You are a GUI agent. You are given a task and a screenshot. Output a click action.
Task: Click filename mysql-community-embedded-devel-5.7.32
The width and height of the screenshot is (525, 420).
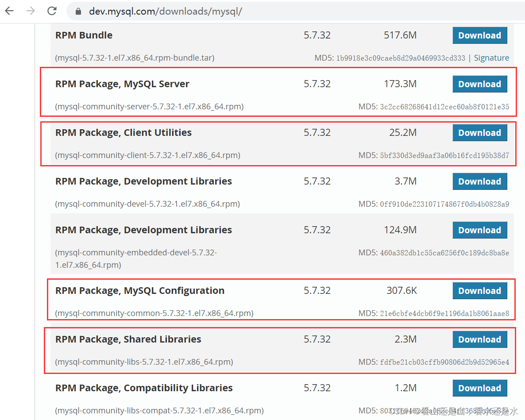tap(136, 259)
